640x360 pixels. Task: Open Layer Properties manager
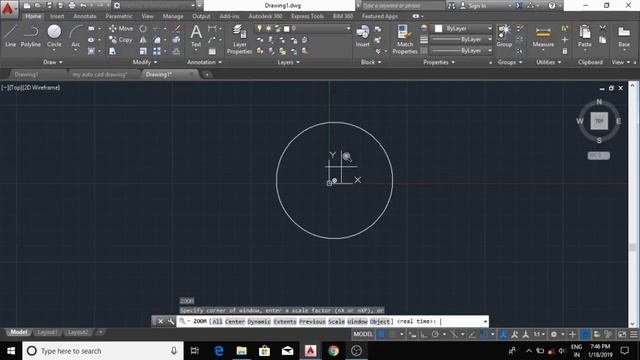coord(240,39)
